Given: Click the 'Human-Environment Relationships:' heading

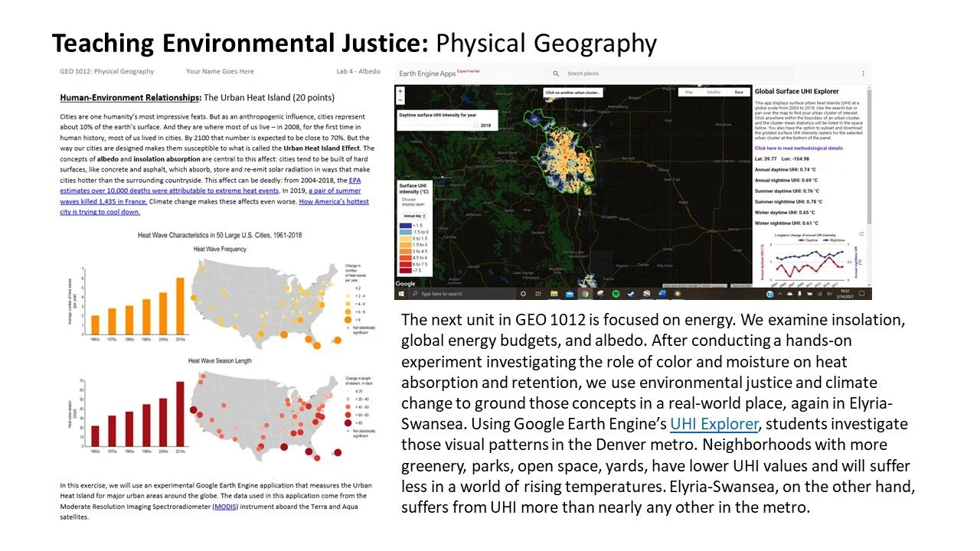Looking at the screenshot, I should [x=130, y=98].
